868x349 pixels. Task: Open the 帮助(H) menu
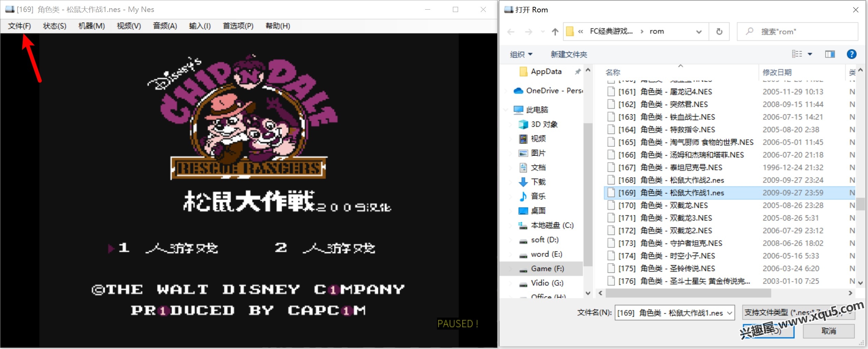(278, 26)
